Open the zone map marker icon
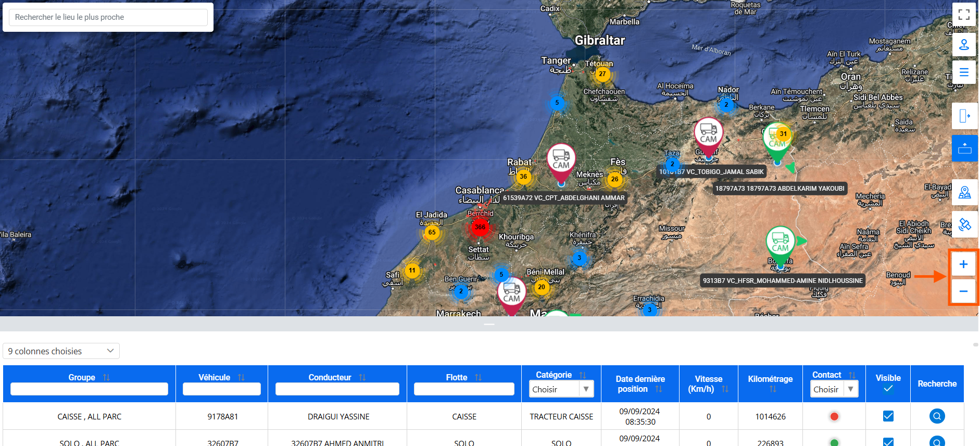 point(964,193)
